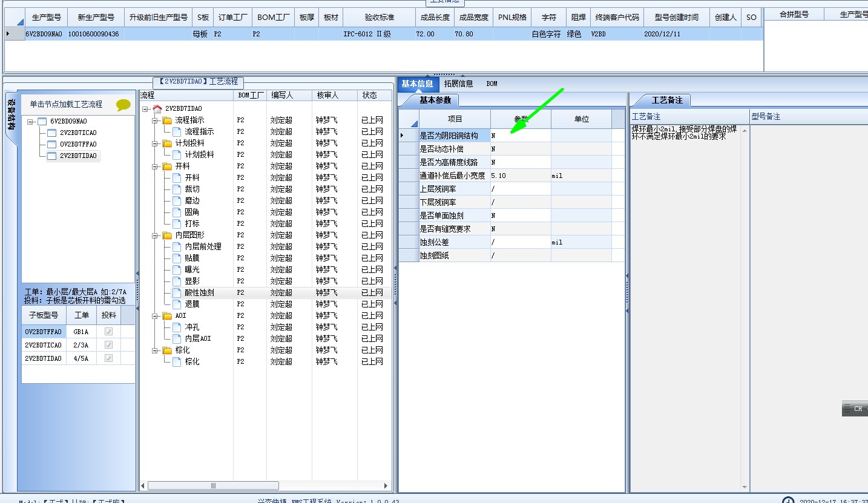Click the document icon beside 曝光
Screen dimensions: 868x503
pos(177,270)
